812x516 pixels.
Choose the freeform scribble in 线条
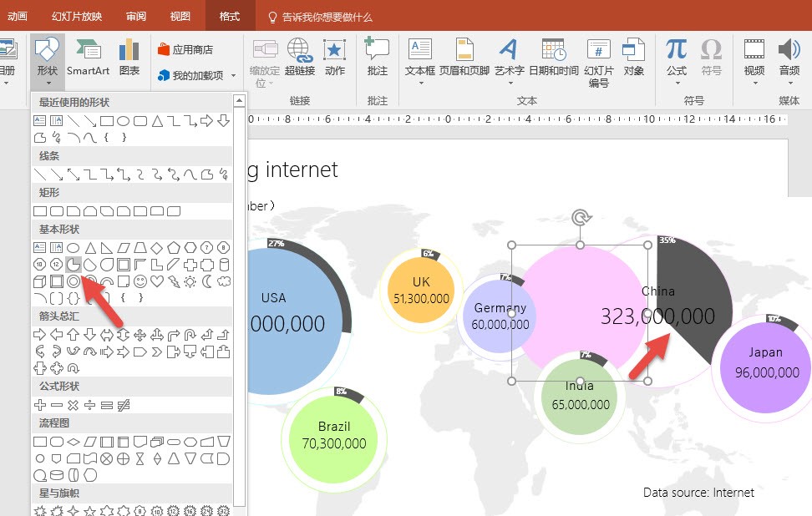click(224, 175)
